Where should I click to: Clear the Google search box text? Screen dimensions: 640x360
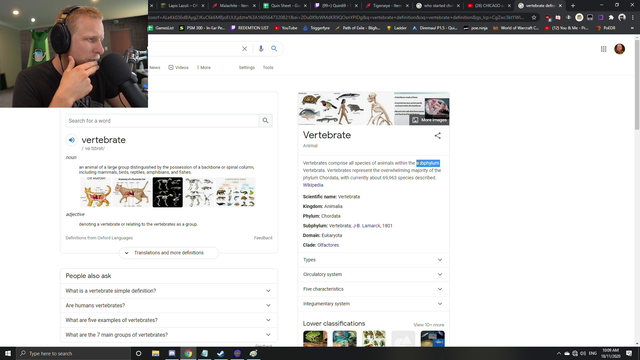pos(244,49)
